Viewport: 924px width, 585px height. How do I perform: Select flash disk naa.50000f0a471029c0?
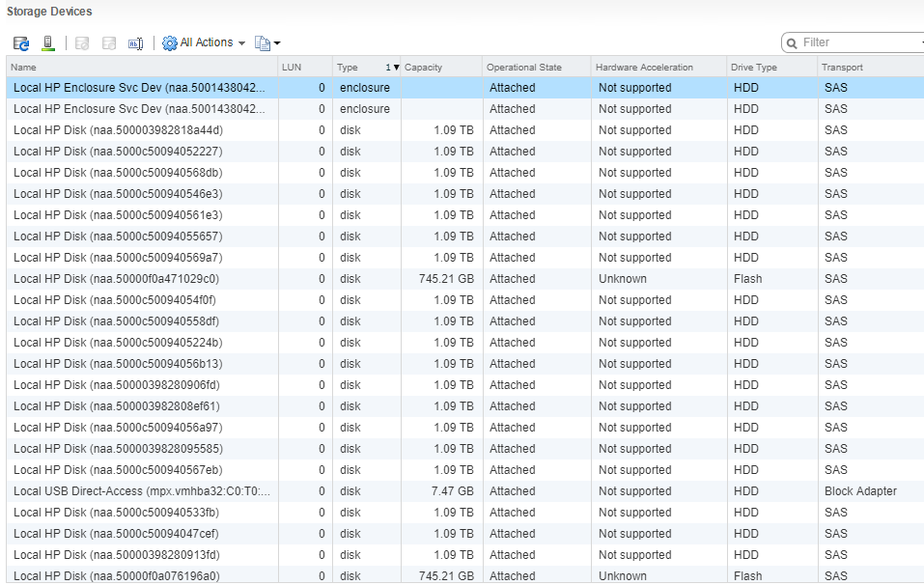[465, 279]
